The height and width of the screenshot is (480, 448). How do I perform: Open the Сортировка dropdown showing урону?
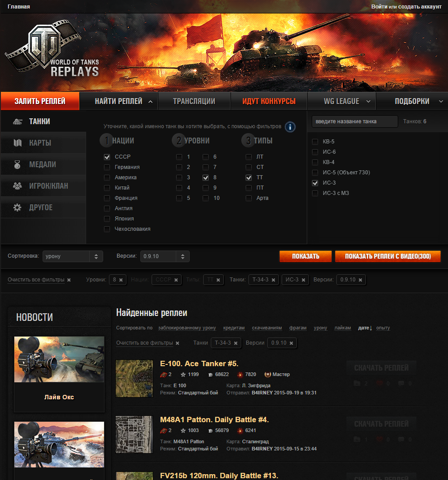pos(73,256)
